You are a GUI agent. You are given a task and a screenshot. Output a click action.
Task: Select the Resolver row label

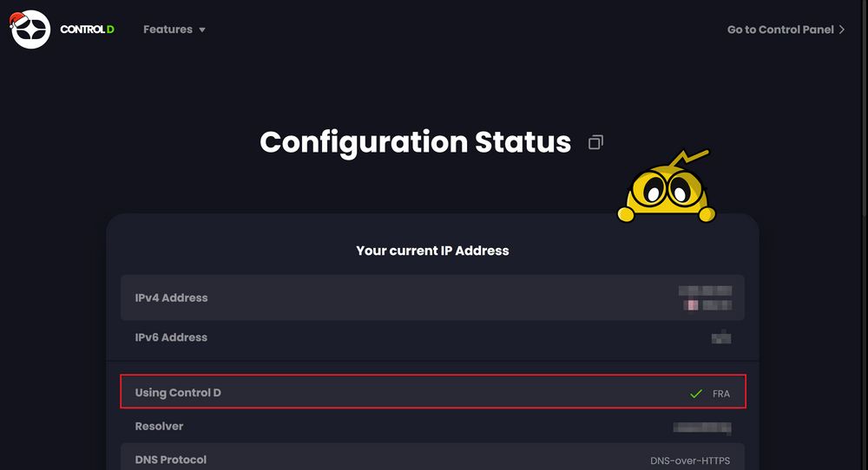coord(159,427)
